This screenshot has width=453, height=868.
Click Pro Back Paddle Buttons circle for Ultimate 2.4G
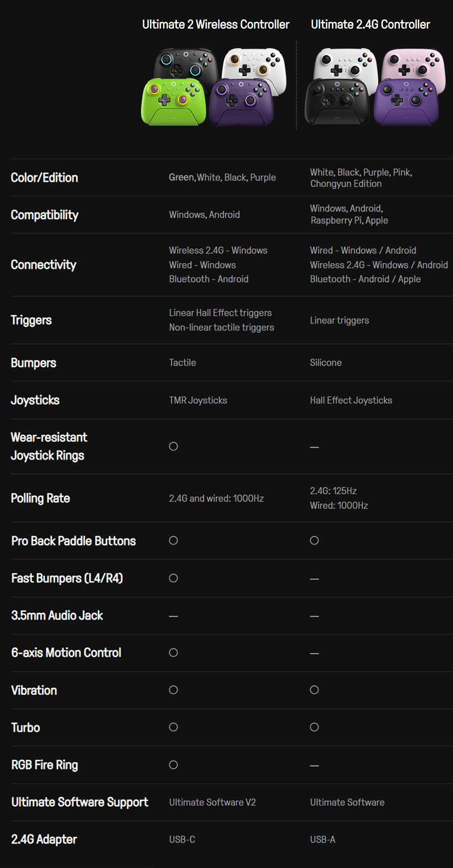[x=314, y=540]
